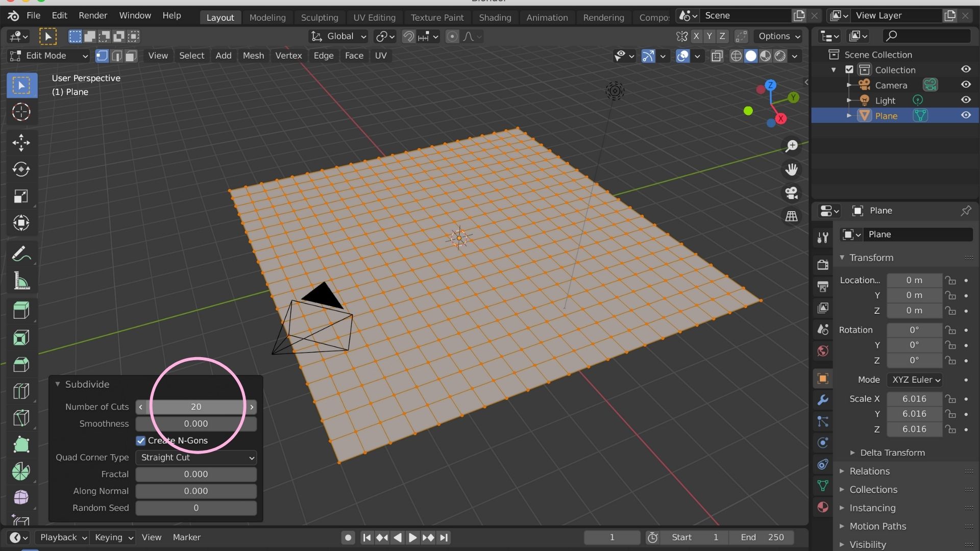Click the current frame number field
Screen dimensions: 980x551
point(611,537)
